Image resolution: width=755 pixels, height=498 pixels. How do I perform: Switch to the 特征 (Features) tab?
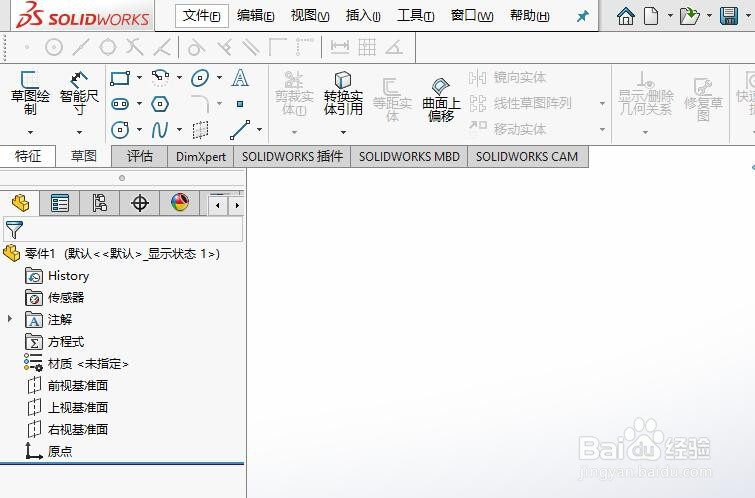[x=28, y=156]
